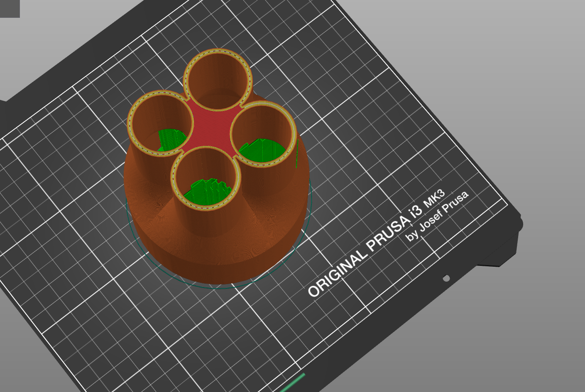Click inside the rear tube without green support

point(218,81)
